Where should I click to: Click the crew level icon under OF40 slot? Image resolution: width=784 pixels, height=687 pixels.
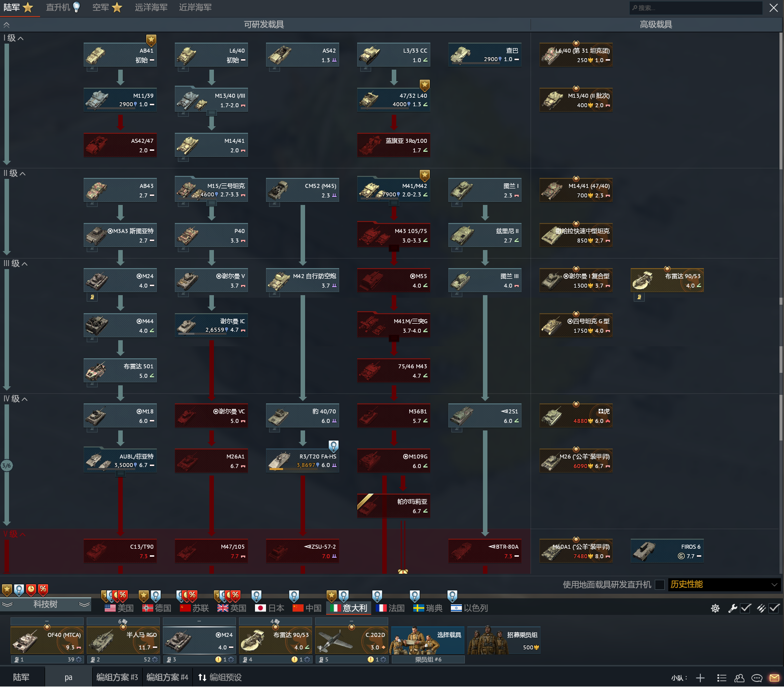tap(17, 659)
